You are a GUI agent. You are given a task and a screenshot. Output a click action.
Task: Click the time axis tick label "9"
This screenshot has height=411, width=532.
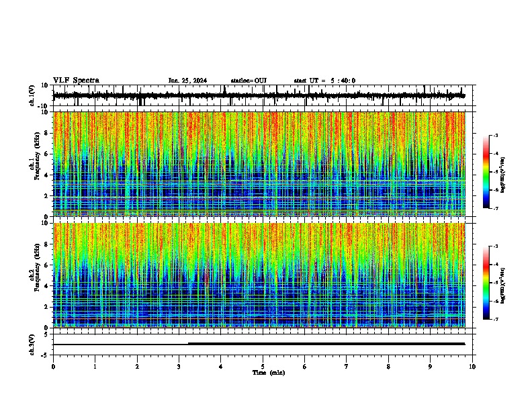(x=430, y=367)
